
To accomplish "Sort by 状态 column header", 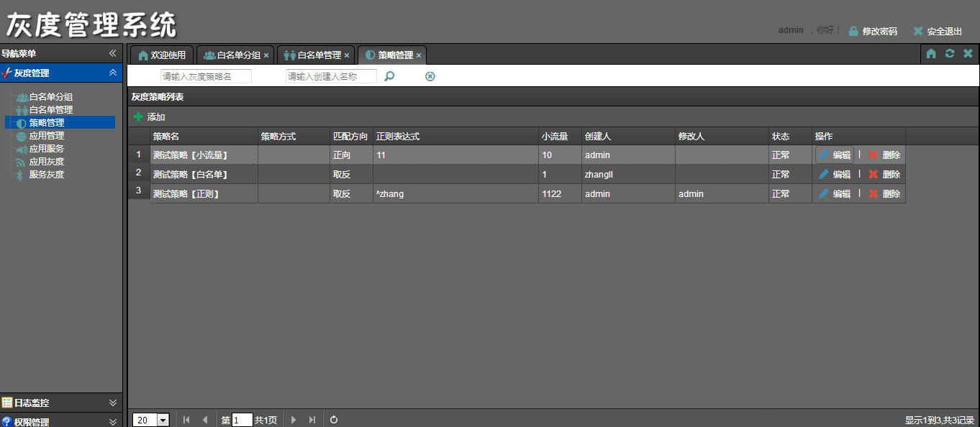I will point(791,136).
